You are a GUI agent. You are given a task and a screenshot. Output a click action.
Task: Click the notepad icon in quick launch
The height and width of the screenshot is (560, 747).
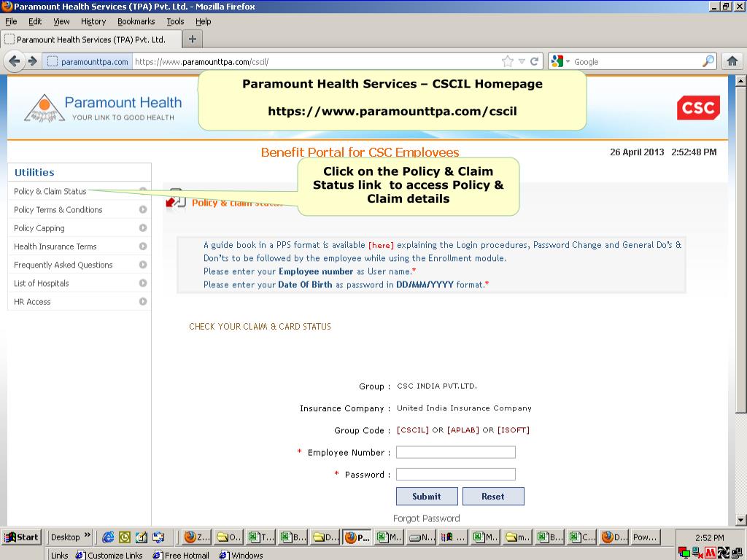click(x=141, y=537)
